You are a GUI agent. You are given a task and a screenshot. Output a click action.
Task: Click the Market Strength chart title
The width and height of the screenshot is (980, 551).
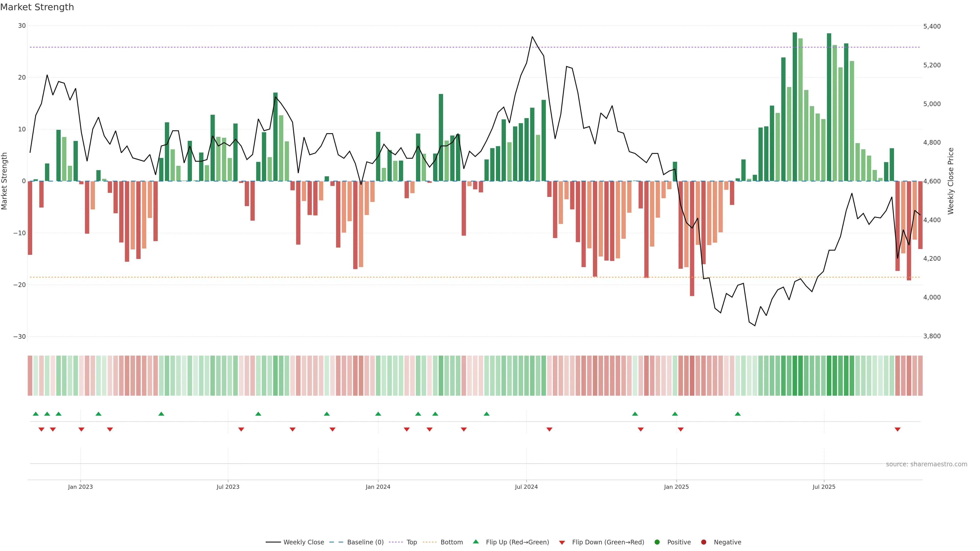click(37, 7)
